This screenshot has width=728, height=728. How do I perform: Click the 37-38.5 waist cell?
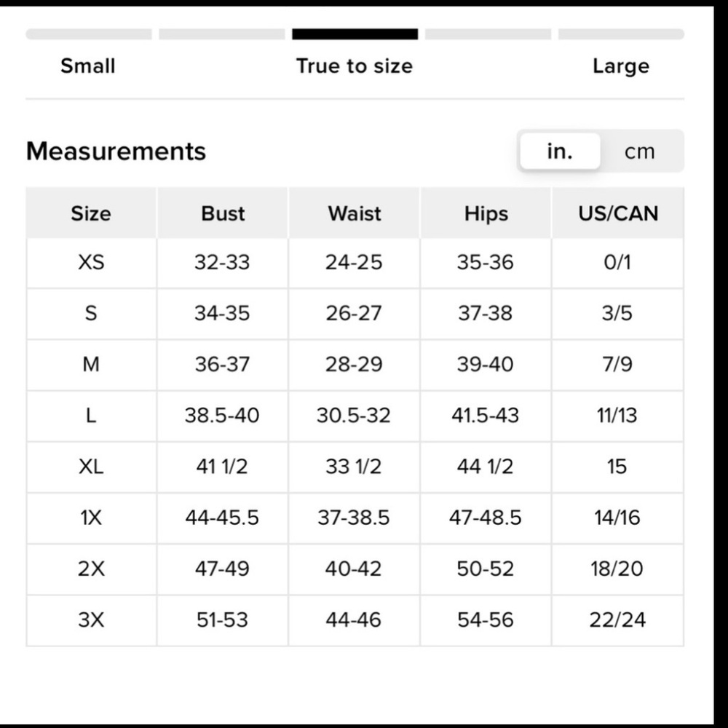tap(355, 518)
